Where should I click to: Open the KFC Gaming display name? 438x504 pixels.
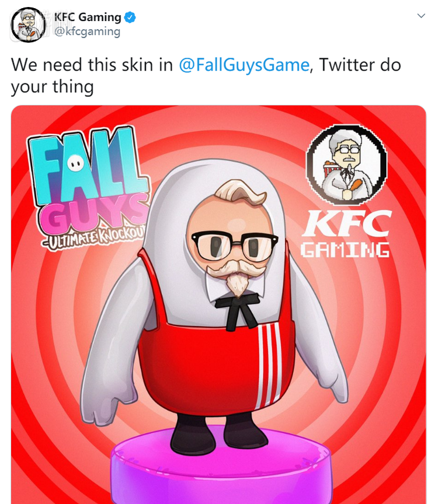point(88,17)
